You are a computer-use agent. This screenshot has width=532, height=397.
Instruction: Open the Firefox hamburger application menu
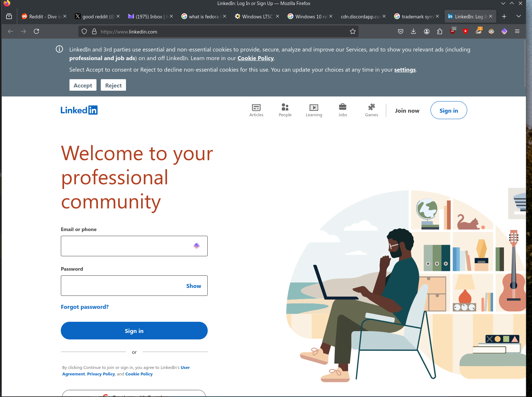coord(517,32)
